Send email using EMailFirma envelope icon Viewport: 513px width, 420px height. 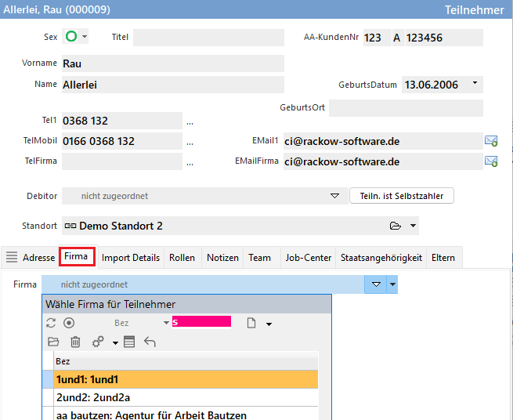[491, 161]
